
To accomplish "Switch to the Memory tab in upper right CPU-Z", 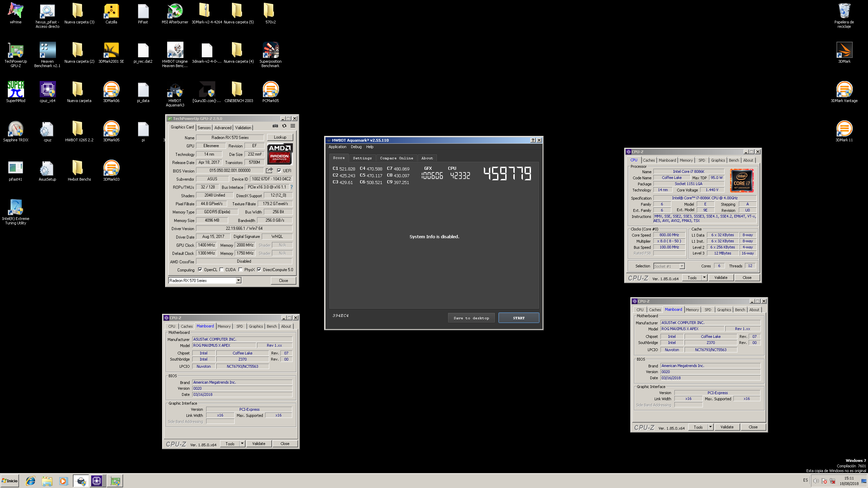I will coord(686,160).
